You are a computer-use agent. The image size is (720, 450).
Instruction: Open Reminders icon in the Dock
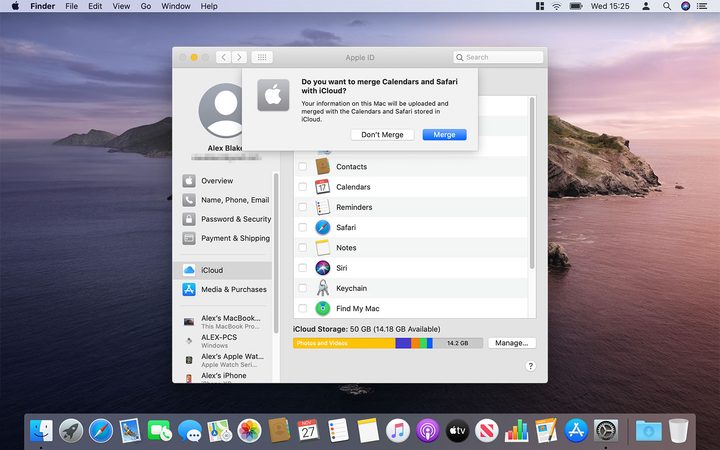(338, 430)
